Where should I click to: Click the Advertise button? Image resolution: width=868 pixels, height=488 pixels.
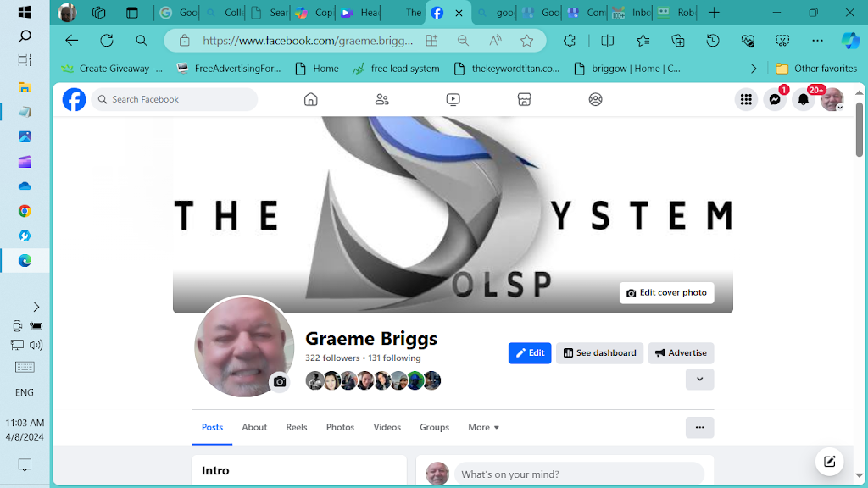tap(681, 353)
